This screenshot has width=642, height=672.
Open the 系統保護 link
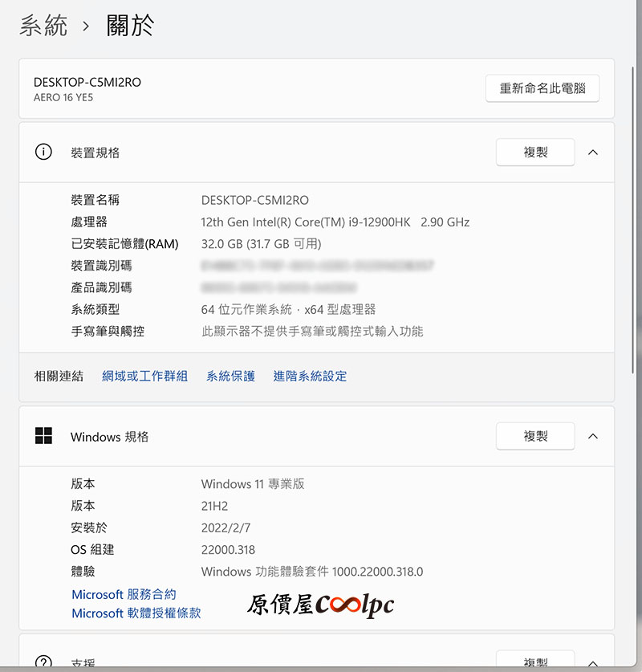pos(231,377)
